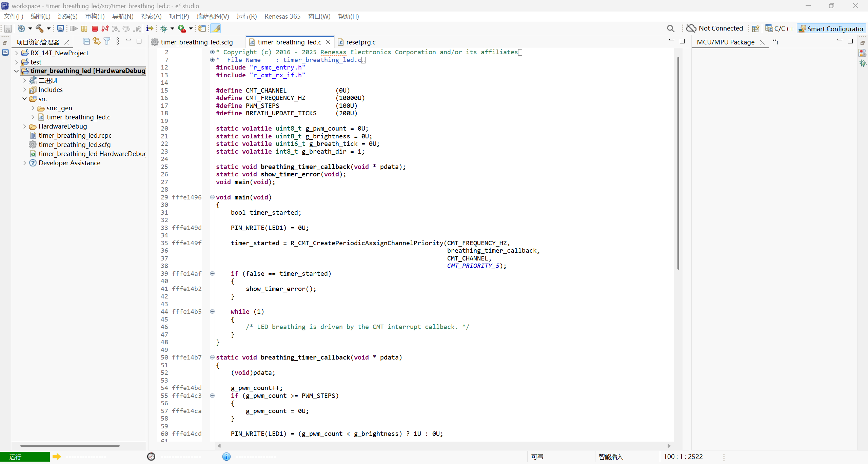This screenshot has width=868, height=464.
Task: Click the project explorer filter funnel icon
Action: pyautogui.click(x=107, y=41)
